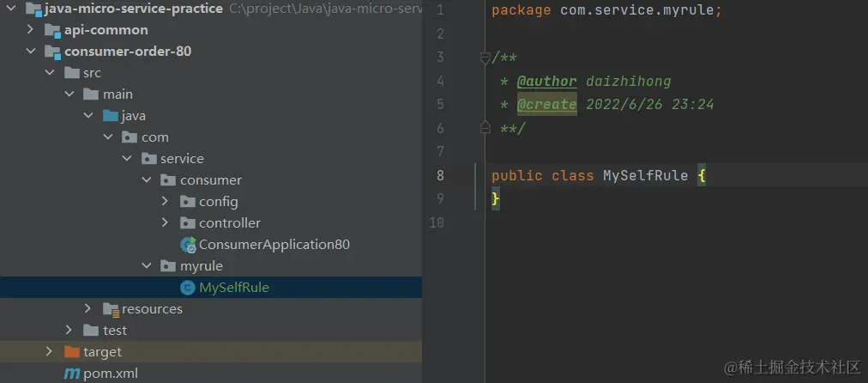Click line number 8 in the gutter
Viewport: 868px width, 383px height.
pos(440,176)
